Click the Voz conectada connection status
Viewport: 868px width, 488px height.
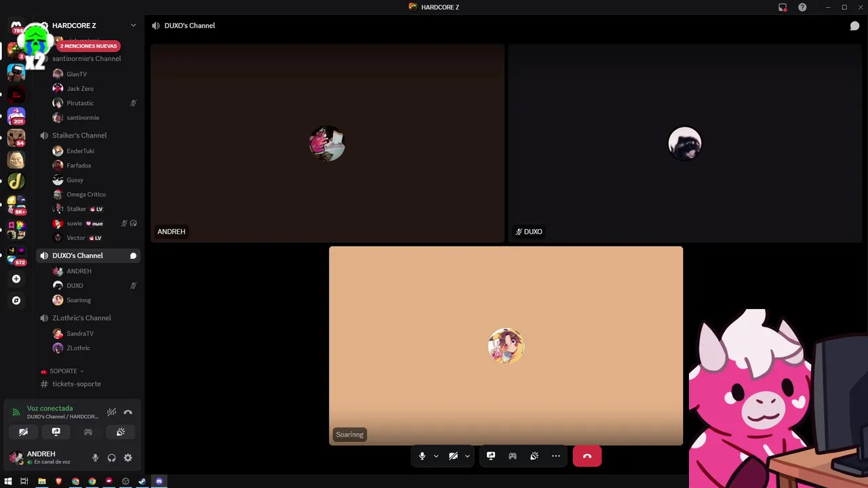pos(50,409)
